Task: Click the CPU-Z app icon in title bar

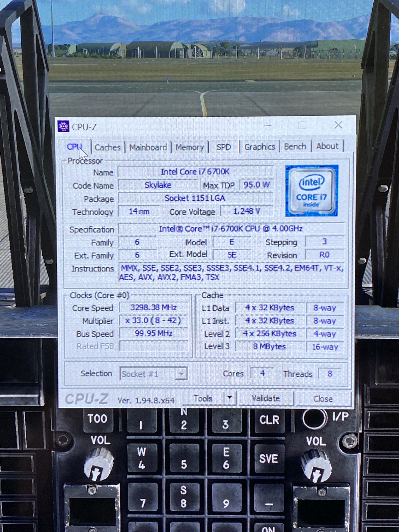Action: tap(63, 127)
